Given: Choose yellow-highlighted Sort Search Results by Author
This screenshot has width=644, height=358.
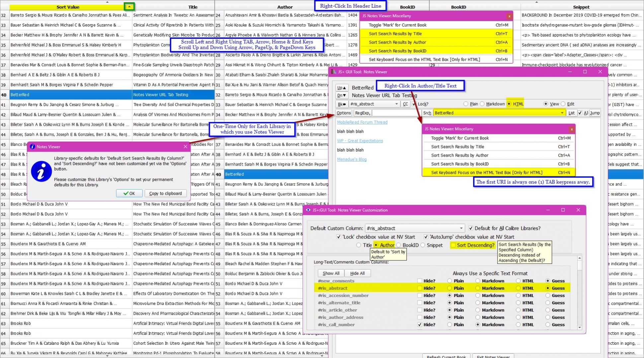Looking at the screenshot, I should click(x=436, y=42).
